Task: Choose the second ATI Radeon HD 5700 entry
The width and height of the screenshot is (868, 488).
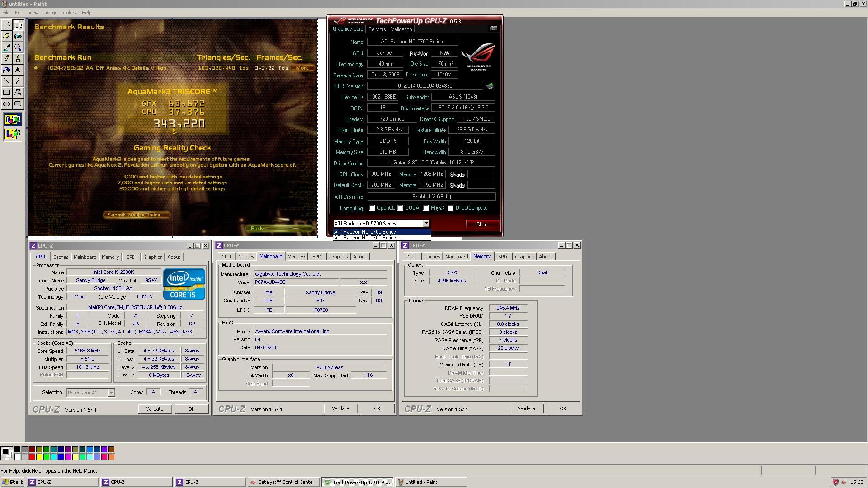Action: [382, 238]
